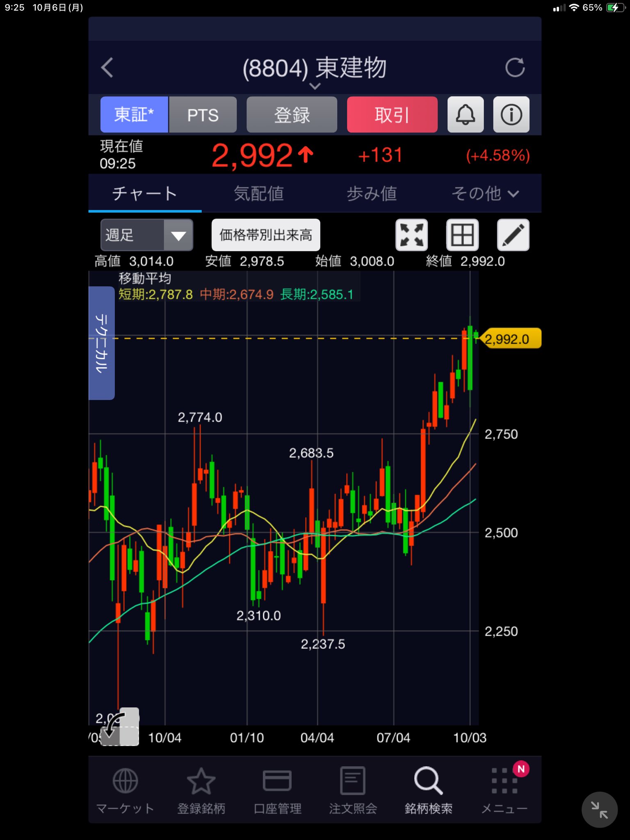Tap the battery status icon
The width and height of the screenshot is (630, 840).
coord(616,7)
